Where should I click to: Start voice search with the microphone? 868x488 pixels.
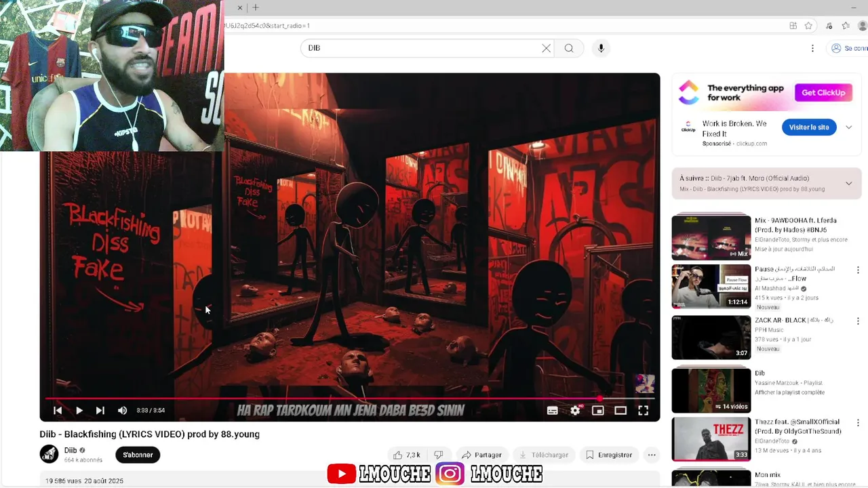[601, 48]
